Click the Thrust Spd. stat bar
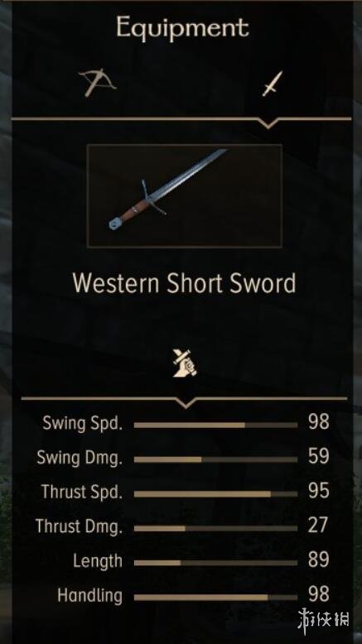 click(x=215, y=494)
